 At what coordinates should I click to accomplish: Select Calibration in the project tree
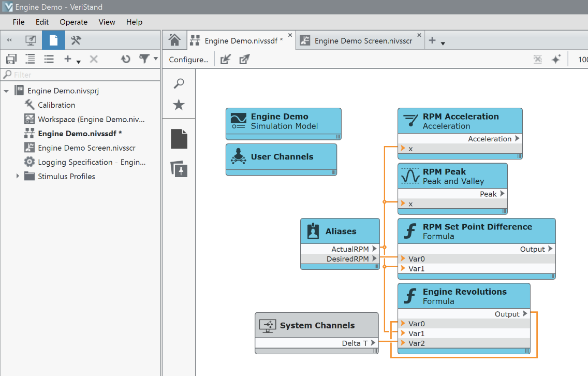tap(56, 105)
